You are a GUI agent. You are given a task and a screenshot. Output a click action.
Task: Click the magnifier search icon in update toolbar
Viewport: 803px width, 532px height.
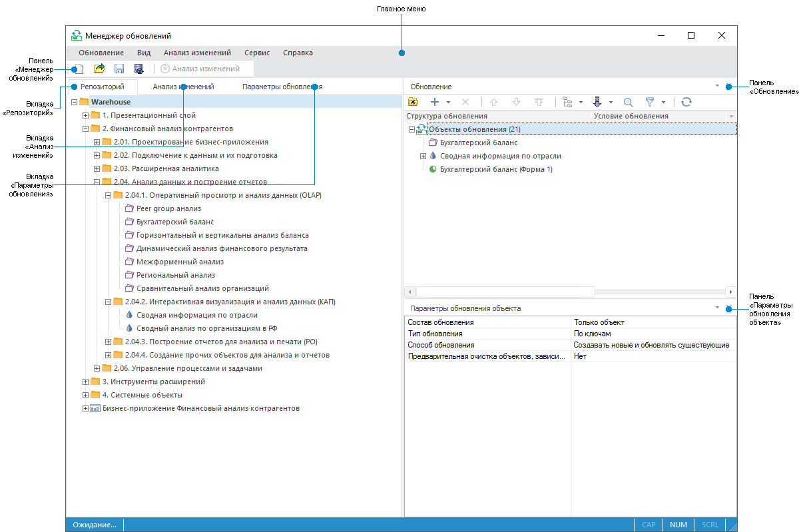coord(628,103)
